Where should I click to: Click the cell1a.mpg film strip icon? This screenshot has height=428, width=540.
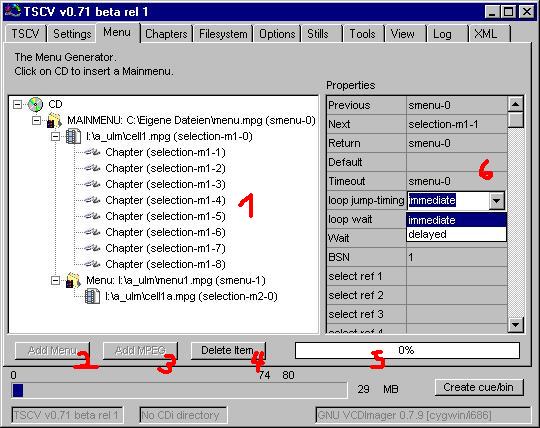[x=92, y=296]
